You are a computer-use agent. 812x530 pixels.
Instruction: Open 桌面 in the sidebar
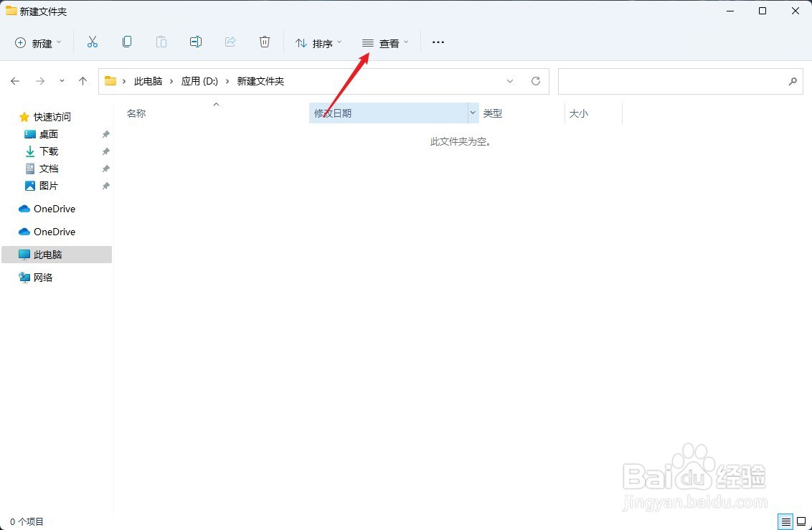[49, 134]
